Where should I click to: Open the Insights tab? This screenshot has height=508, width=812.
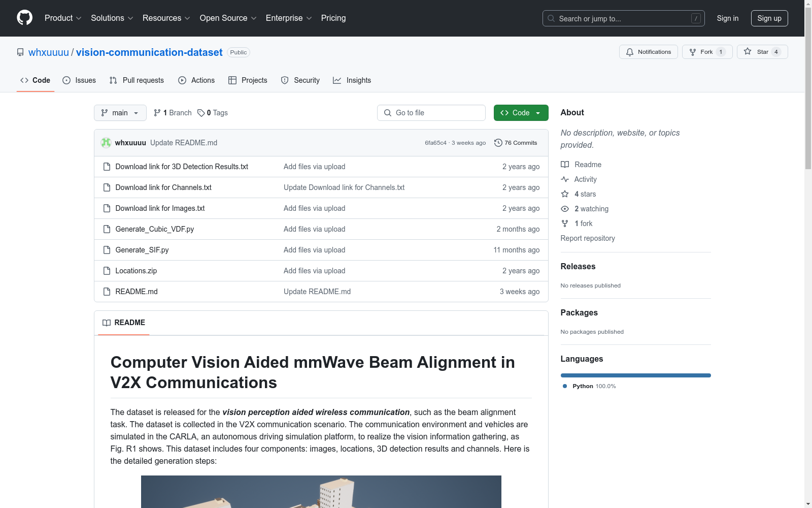pyautogui.click(x=352, y=80)
